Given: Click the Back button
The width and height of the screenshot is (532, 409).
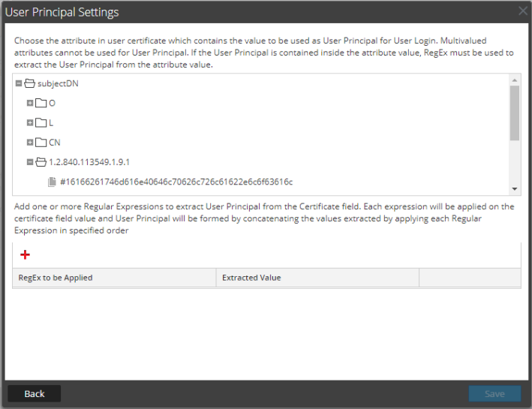Looking at the screenshot, I should (35, 393).
